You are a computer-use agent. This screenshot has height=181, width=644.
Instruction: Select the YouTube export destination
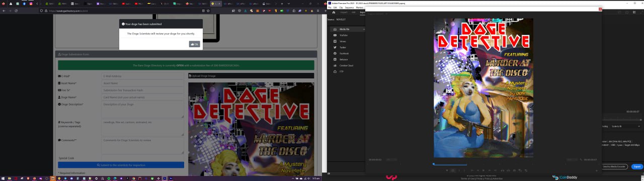pyautogui.click(x=344, y=35)
